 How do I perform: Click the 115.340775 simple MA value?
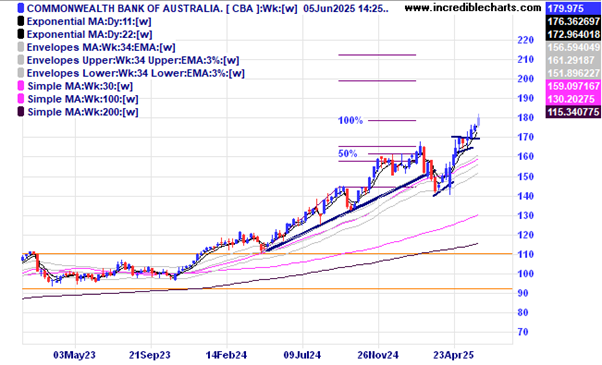(x=573, y=112)
